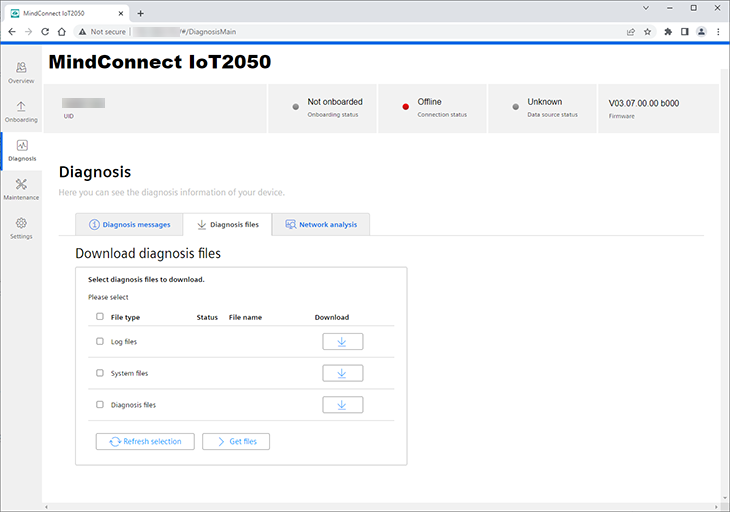Click the horizontal scrollbar at bottom
The width and height of the screenshot is (730, 512).
381,507
